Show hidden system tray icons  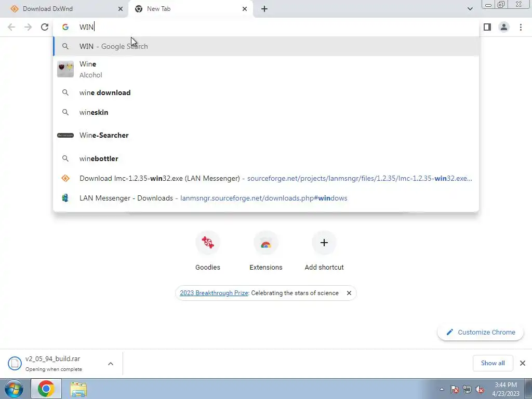tap(442, 389)
